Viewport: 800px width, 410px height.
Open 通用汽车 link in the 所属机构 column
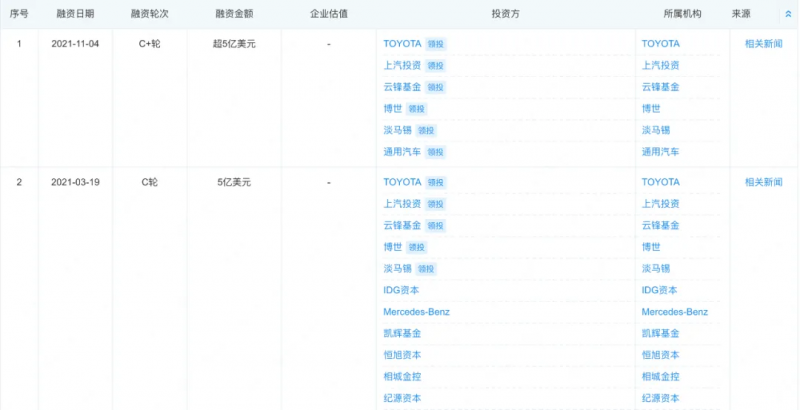tap(661, 152)
